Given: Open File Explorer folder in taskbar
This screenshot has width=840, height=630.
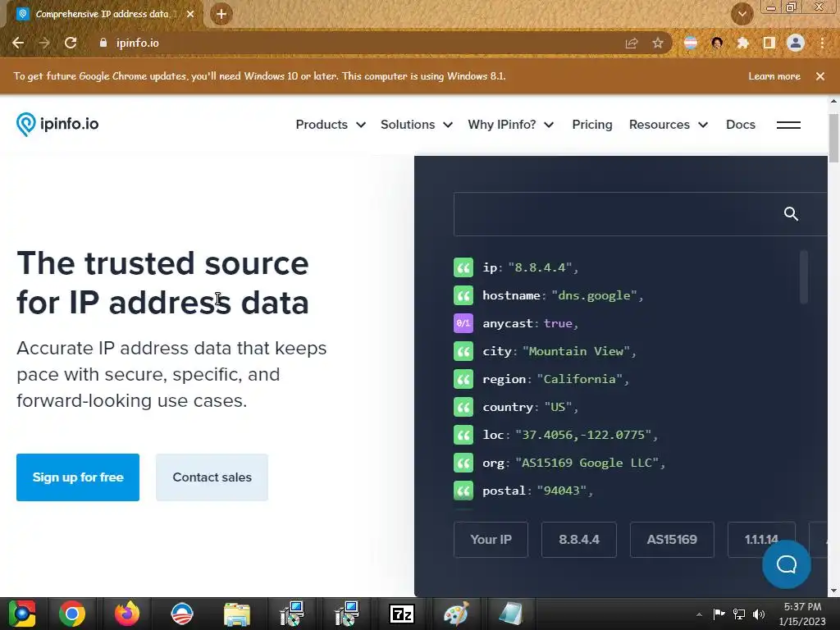Looking at the screenshot, I should [x=237, y=614].
